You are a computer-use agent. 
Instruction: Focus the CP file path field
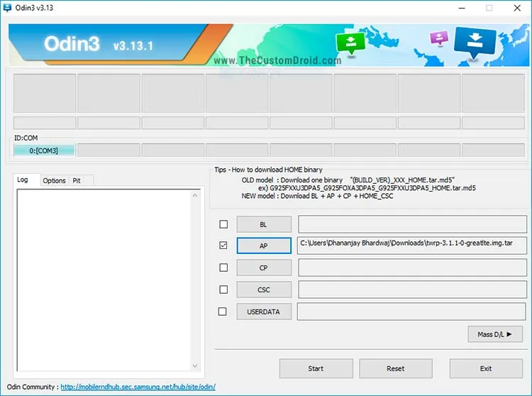coord(412,268)
